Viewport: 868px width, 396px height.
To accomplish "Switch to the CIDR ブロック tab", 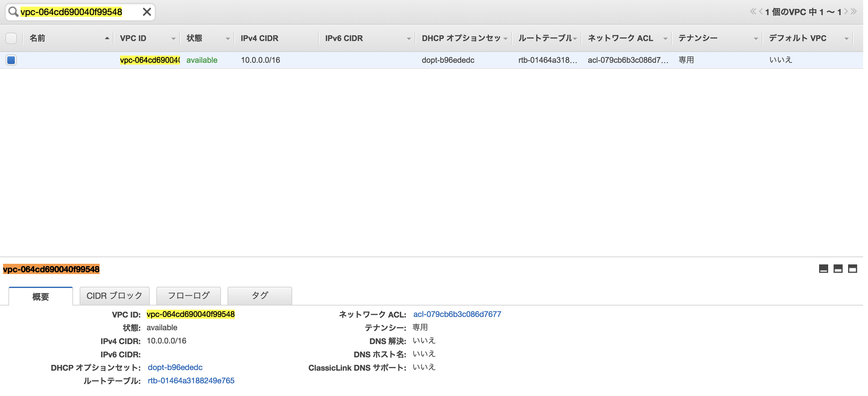I will (x=114, y=296).
